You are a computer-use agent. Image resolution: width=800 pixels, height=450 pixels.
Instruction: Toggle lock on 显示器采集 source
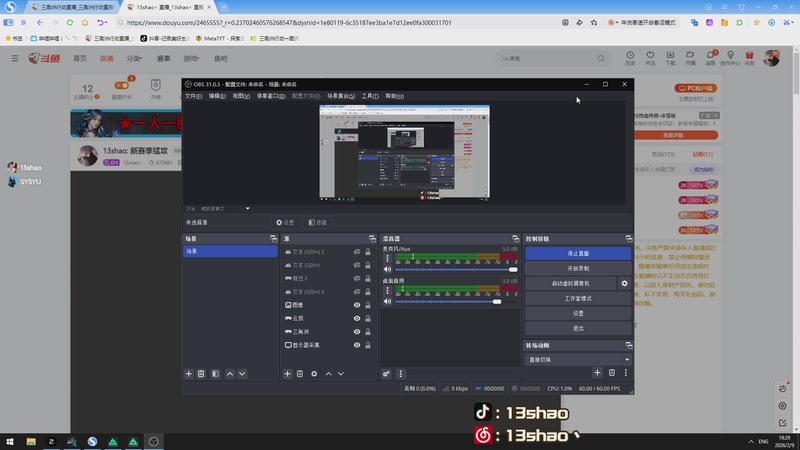click(x=368, y=345)
